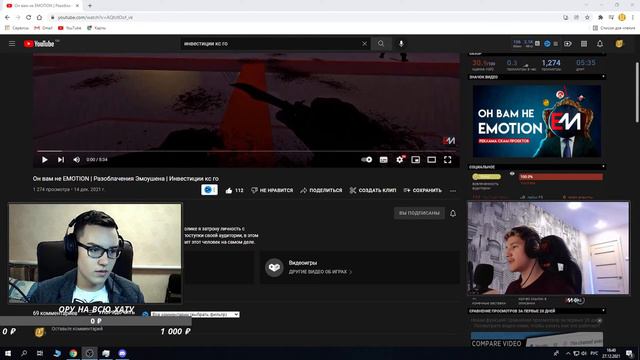The image size is (640, 360).
Task: Open Discord from the taskbar
Action: (x=122, y=353)
